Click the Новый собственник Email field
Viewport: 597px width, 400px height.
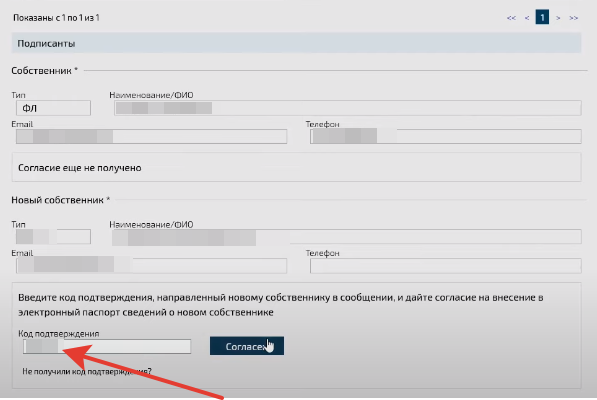152,266
